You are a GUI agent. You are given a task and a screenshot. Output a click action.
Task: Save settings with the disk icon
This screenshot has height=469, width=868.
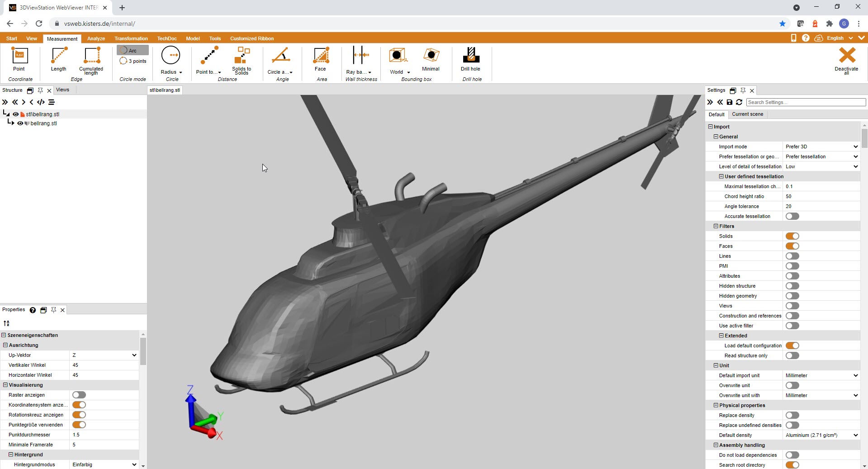coord(730,102)
